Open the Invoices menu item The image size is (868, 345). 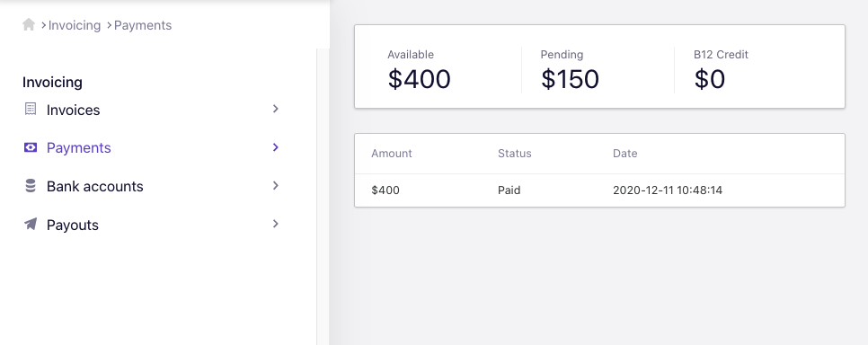click(152, 109)
